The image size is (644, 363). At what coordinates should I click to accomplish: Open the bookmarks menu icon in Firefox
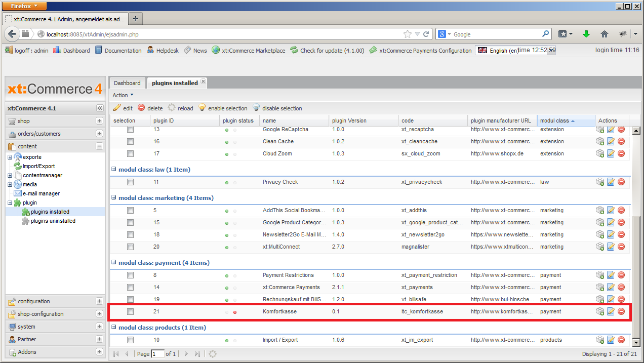click(566, 34)
